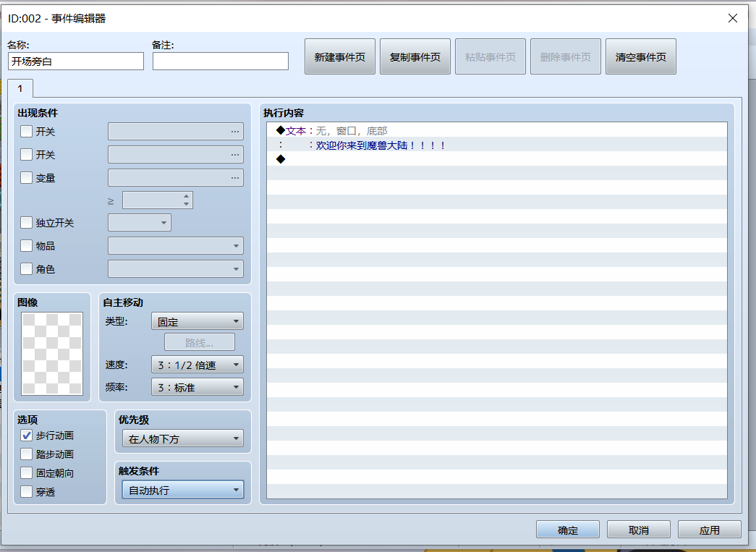Enable the 变量 condition checkbox

click(x=27, y=177)
